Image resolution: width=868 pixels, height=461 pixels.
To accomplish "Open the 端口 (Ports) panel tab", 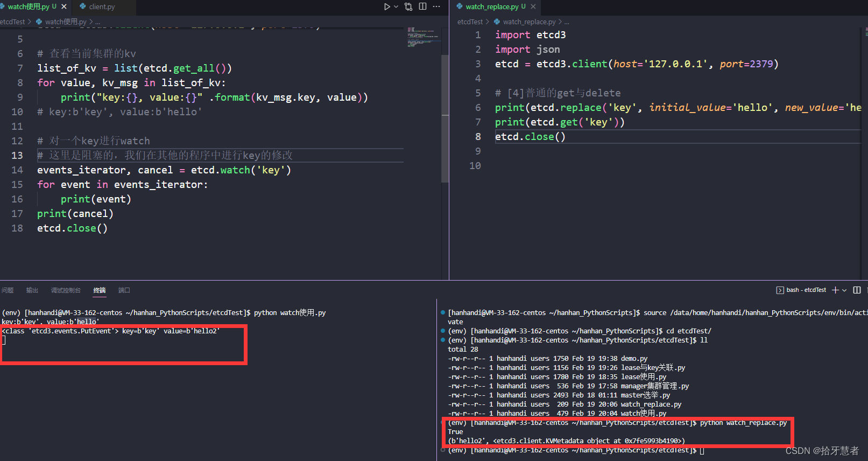I will pyautogui.click(x=124, y=290).
